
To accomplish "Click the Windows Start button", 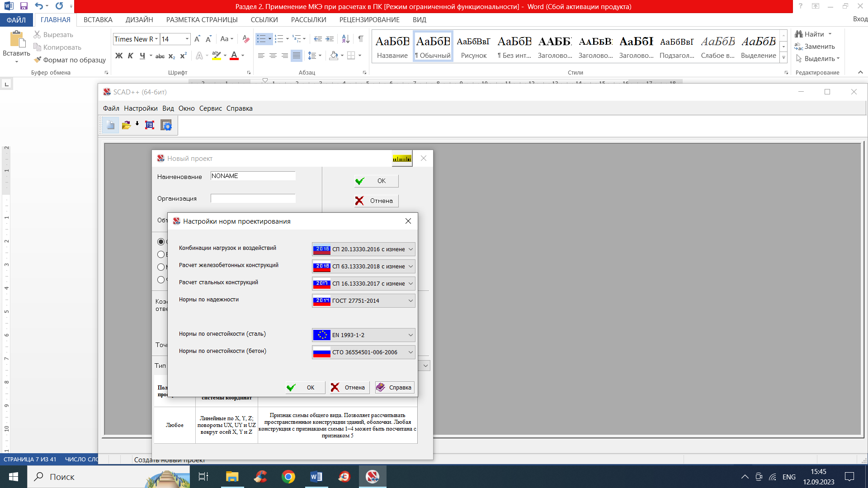I will click(14, 477).
